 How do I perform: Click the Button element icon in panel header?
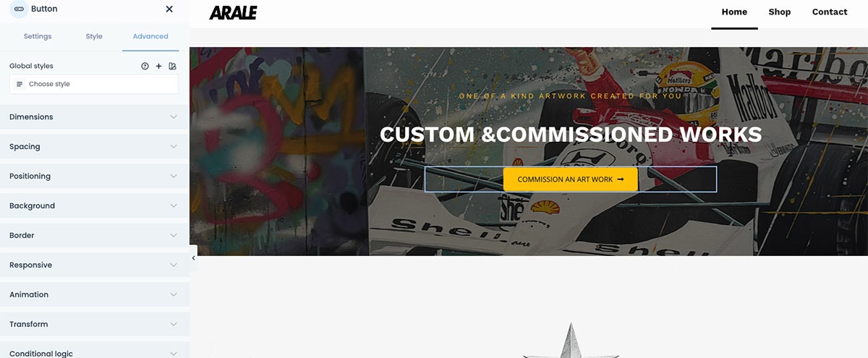pyautogui.click(x=18, y=9)
